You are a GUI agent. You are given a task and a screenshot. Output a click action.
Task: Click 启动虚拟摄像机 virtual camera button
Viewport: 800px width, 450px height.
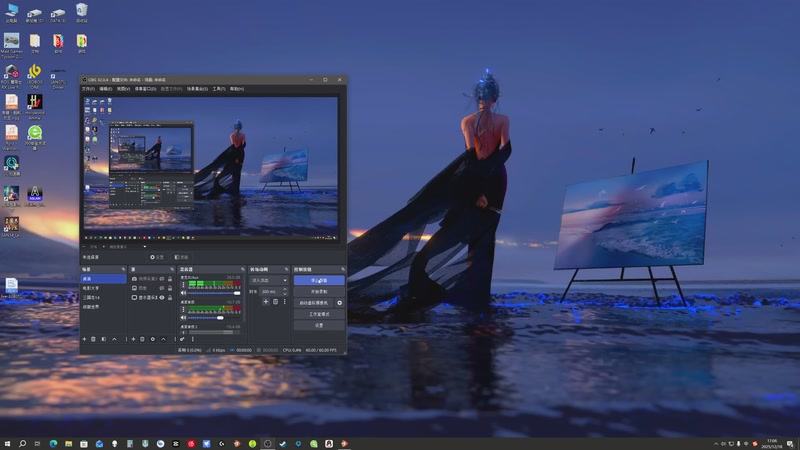coord(313,303)
